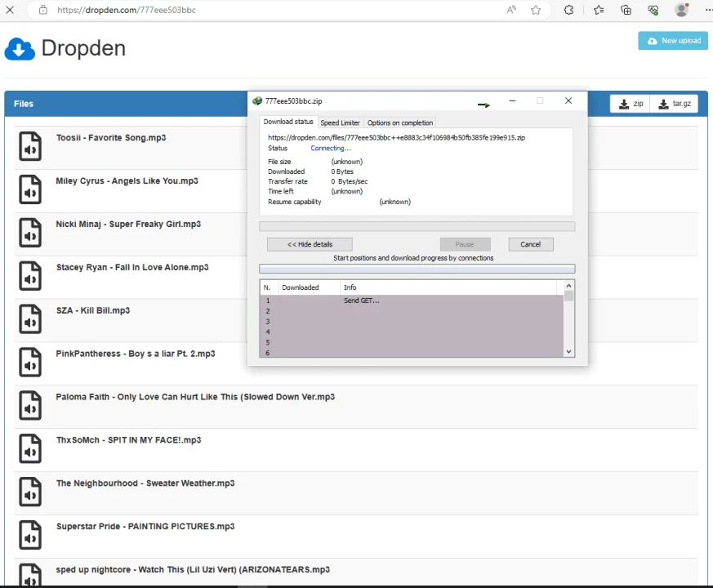
Task: Open audio file icon for Toosii - Favorite Song
Action: [30, 146]
